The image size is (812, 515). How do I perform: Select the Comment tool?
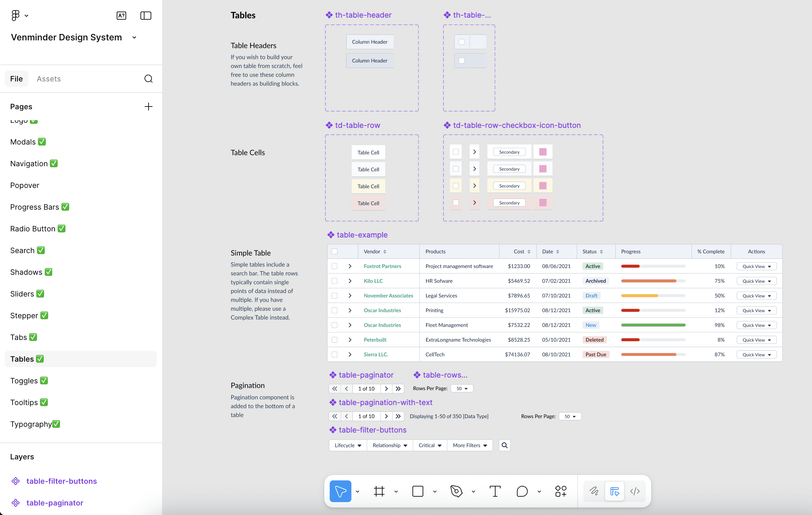tap(522, 491)
